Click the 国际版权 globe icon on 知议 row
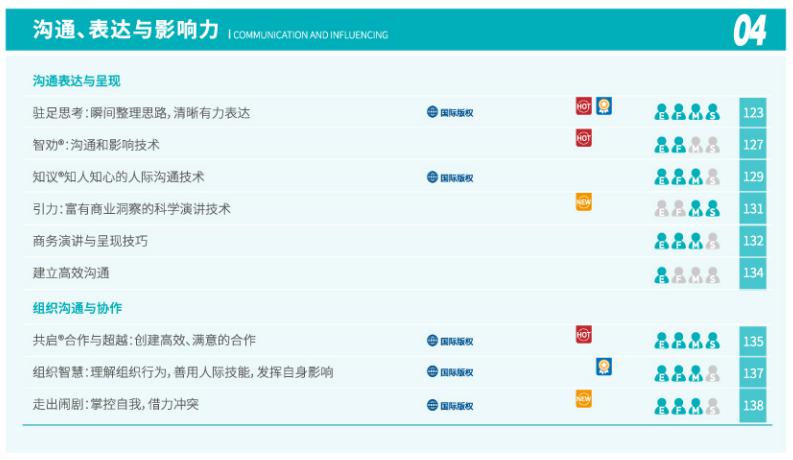Screen dimensions: 793x460 click(432, 177)
